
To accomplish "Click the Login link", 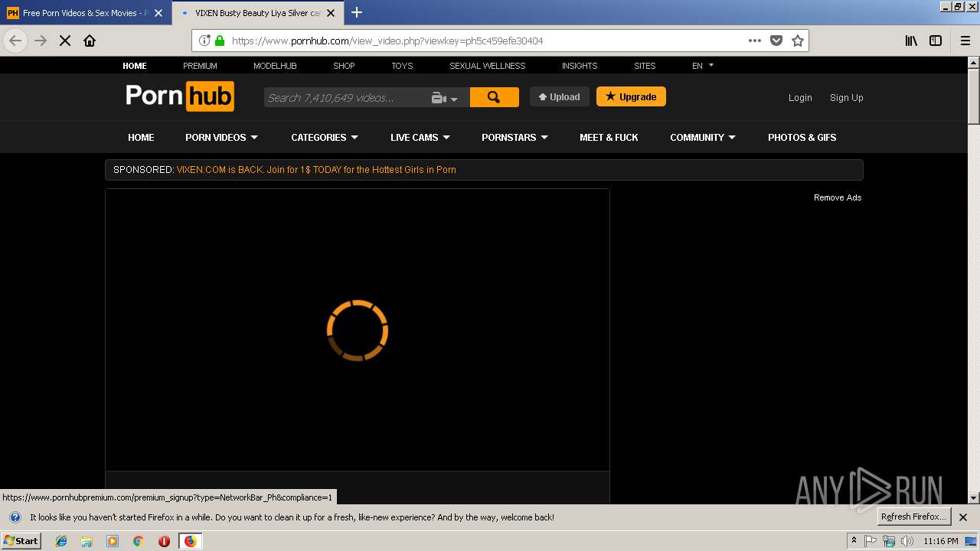I will click(x=800, y=97).
